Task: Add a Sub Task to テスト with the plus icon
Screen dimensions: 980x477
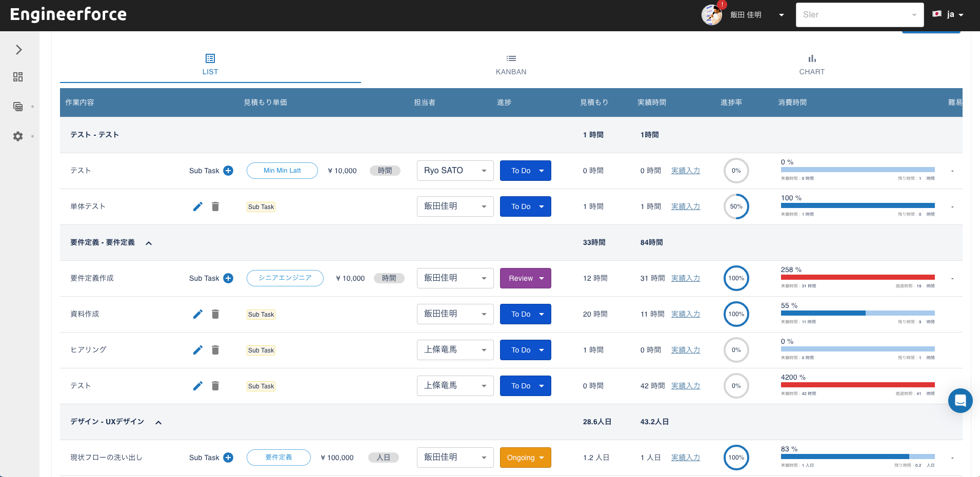Action: [x=229, y=170]
